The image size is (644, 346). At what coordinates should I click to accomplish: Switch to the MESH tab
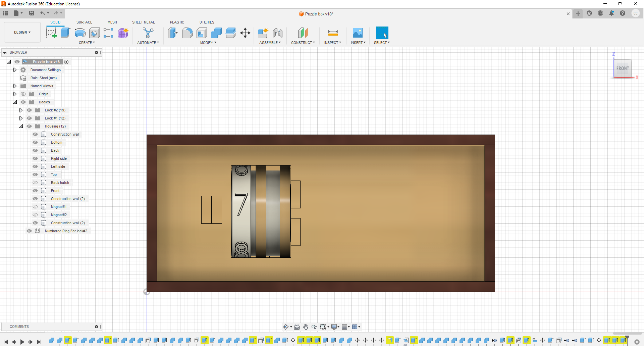tap(112, 22)
